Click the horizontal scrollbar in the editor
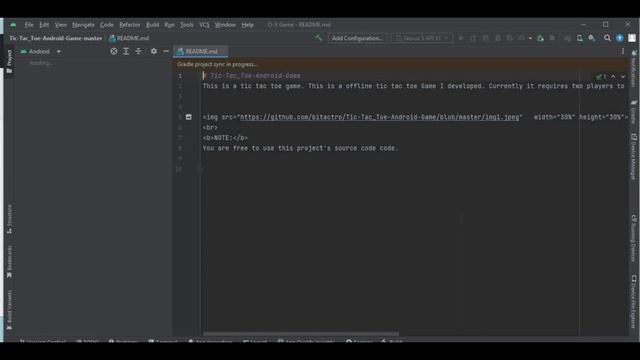This screenshot has width=640, height=360. [301, 334]
